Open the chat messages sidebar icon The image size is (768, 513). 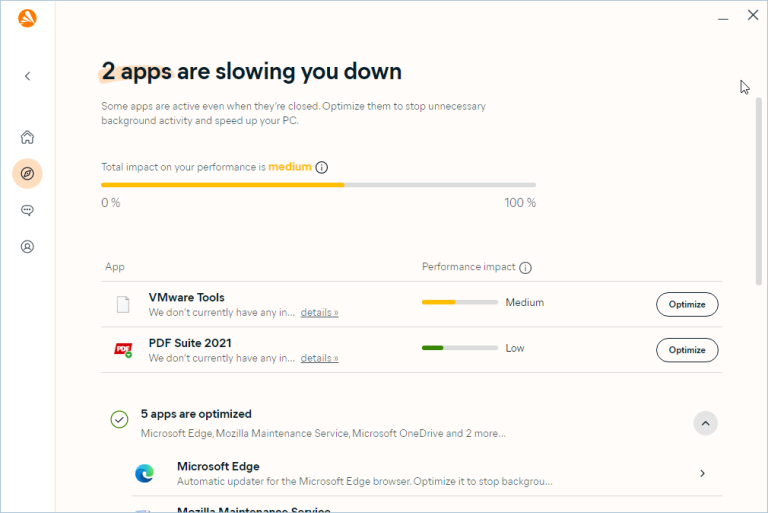pyautogui.click(x=27, y=210)
